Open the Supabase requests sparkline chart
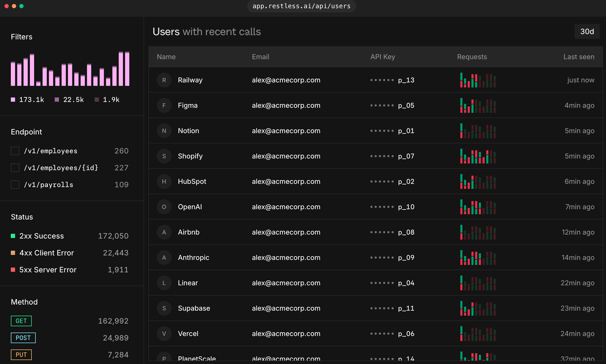 [478, 308]
